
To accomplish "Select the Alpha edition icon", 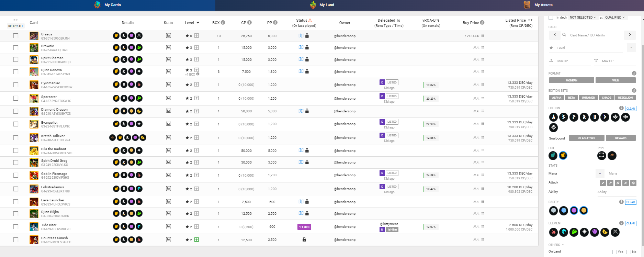I will click(x=553, y=117).
